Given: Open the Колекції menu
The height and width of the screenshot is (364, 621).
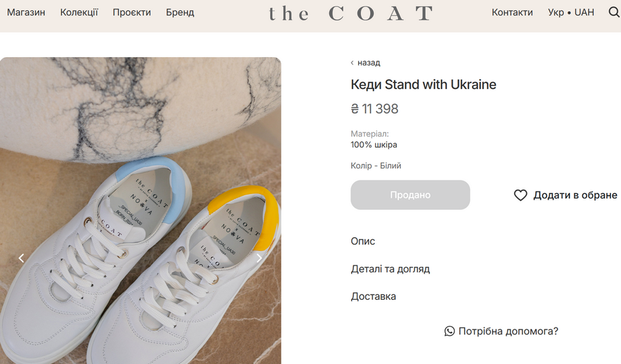Looking at the screenshot, I should tap(79, 12).
